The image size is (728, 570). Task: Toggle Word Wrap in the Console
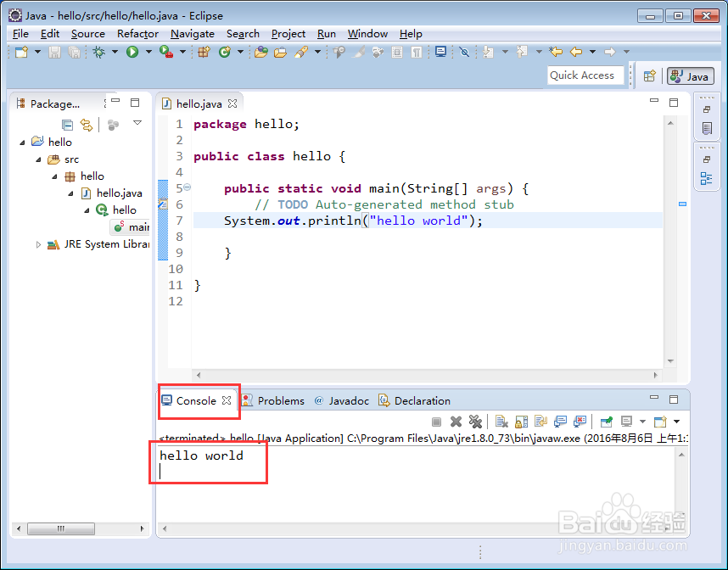tap(540, 422)
